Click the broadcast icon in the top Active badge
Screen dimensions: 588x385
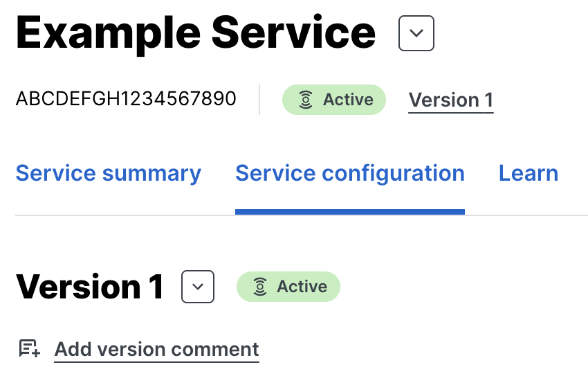(x=306, y=100)
